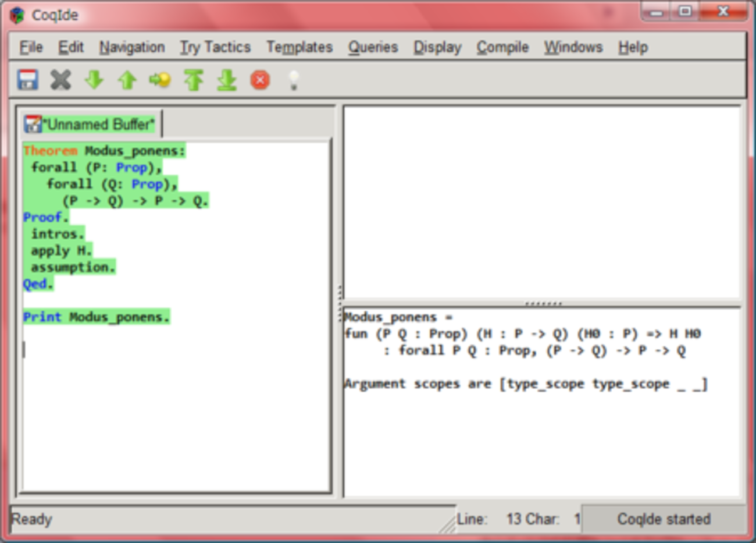756x543 pixels.
Task: Open the Try Tactics menu
Action: coord(215,47)
